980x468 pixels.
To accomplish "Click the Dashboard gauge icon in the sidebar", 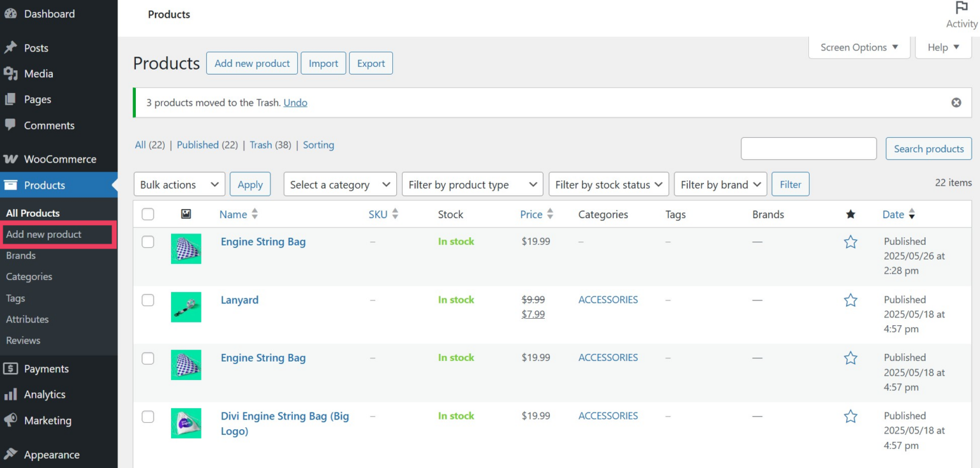I will click(x=11, y=13).
